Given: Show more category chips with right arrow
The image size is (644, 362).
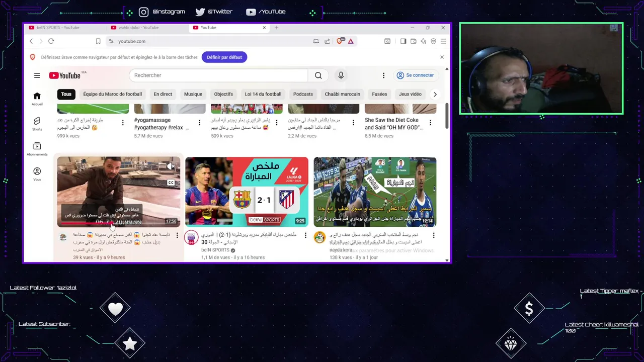Looking at the screenshot, I should pos(435,94).
